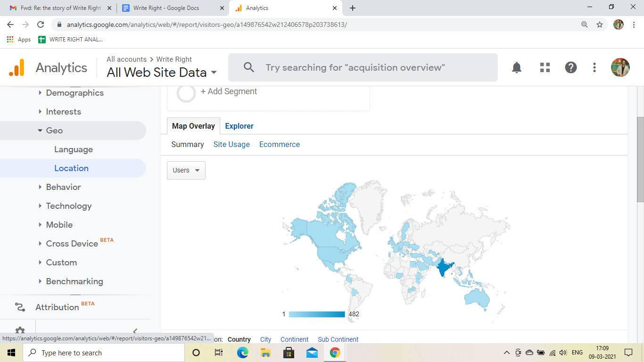Click the Ecommerce link
644x362 pixels.
[280, 144]
